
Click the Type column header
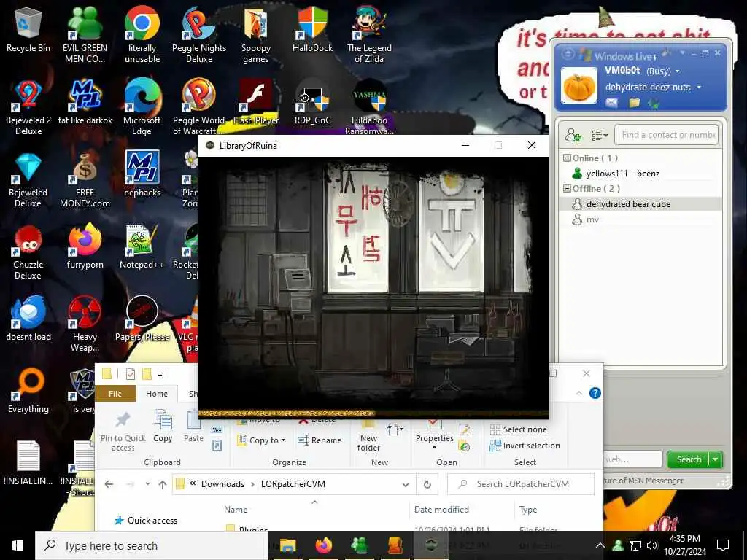point(528,510)
